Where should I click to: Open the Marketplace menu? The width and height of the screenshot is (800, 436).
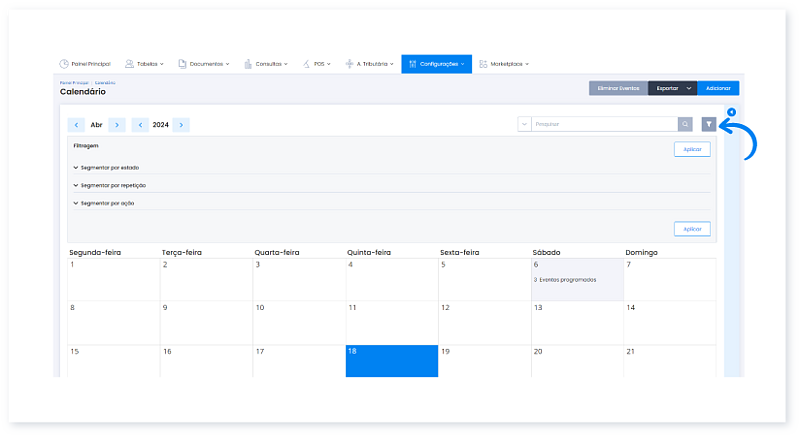504,64
